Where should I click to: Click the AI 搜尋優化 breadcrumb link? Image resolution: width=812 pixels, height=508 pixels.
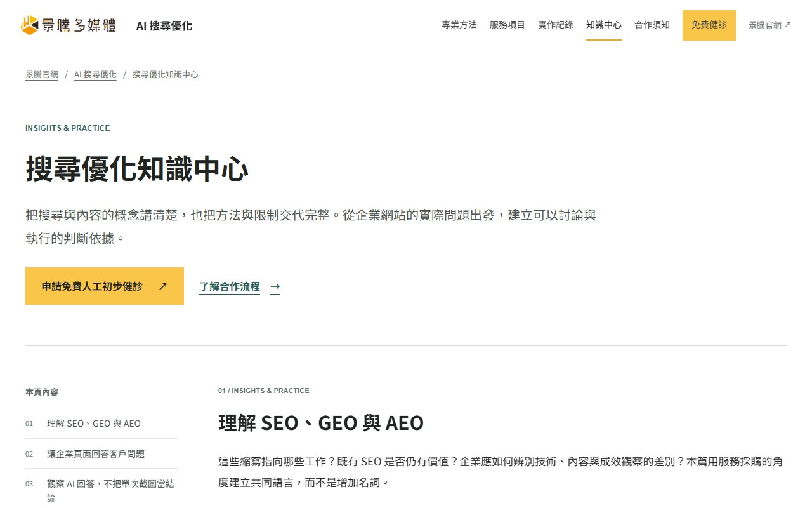[x=95, y=74]
